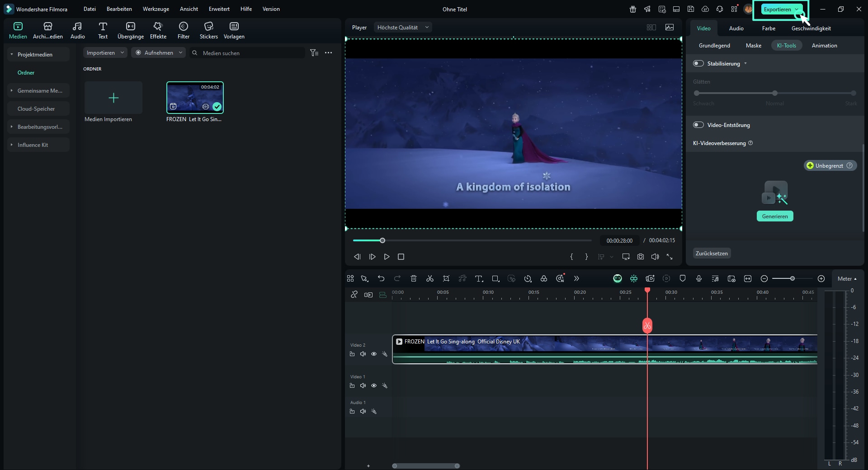Click the Glätten strength slider
868x470 pixels.
(x=775, y=93)
